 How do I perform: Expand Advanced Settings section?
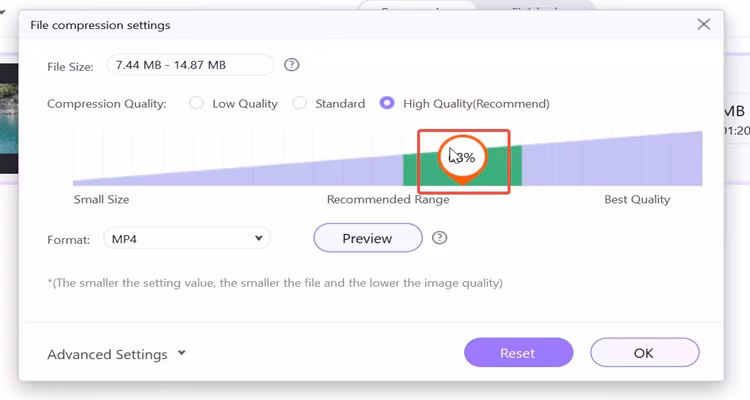tap(117, 354)
